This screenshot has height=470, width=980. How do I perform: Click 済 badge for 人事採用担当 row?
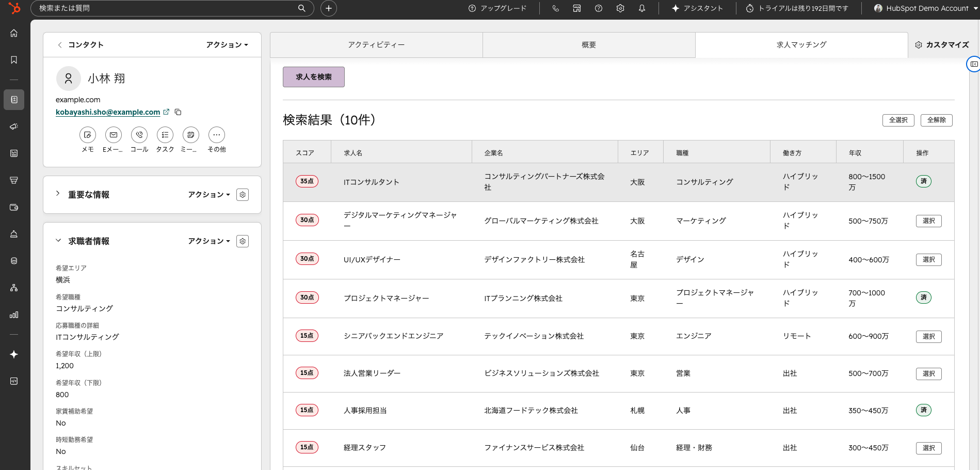click(924, 410)
